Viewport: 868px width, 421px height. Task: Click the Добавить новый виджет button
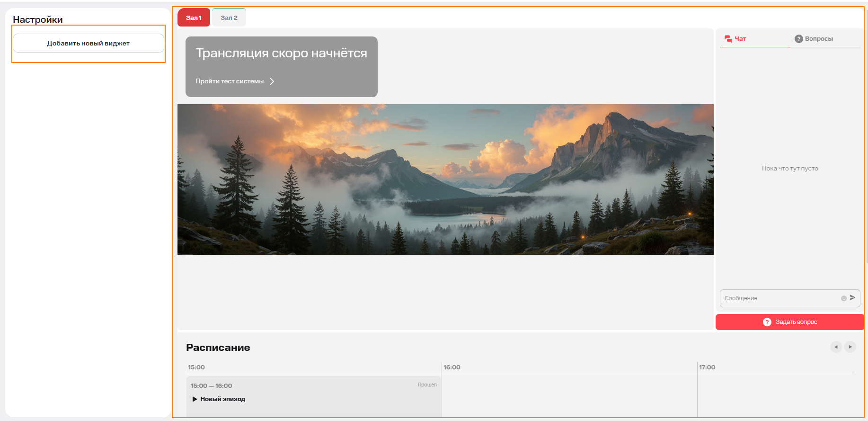click(x=89, y=43)
